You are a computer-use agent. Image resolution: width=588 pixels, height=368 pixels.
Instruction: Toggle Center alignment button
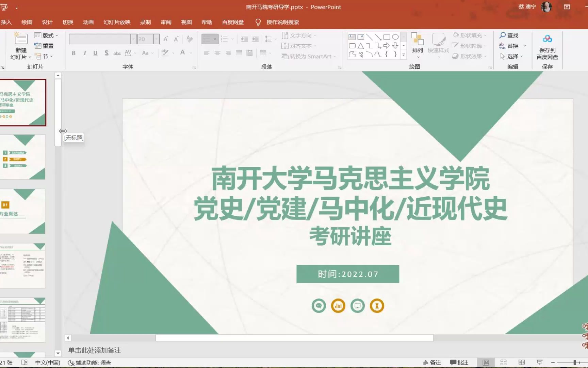(x=217, y=53)
